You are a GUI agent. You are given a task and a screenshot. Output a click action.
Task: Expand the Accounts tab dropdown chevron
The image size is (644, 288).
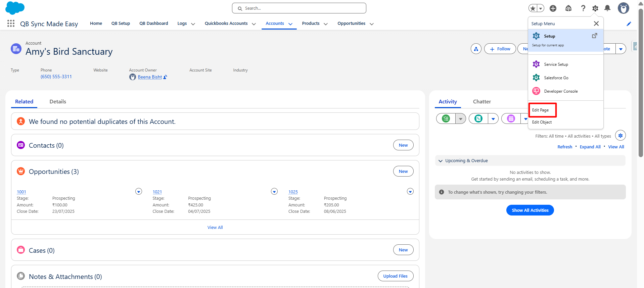290,24
